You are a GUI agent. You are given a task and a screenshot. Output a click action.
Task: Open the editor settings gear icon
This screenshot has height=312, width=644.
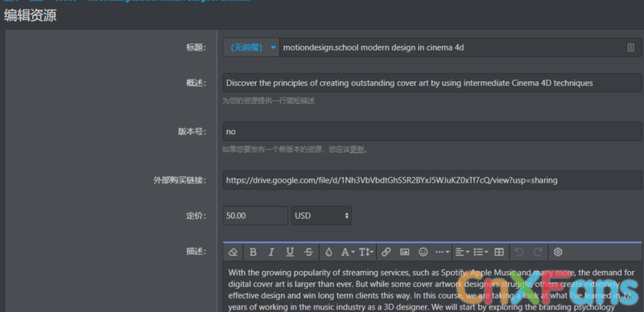pos(558,252)
